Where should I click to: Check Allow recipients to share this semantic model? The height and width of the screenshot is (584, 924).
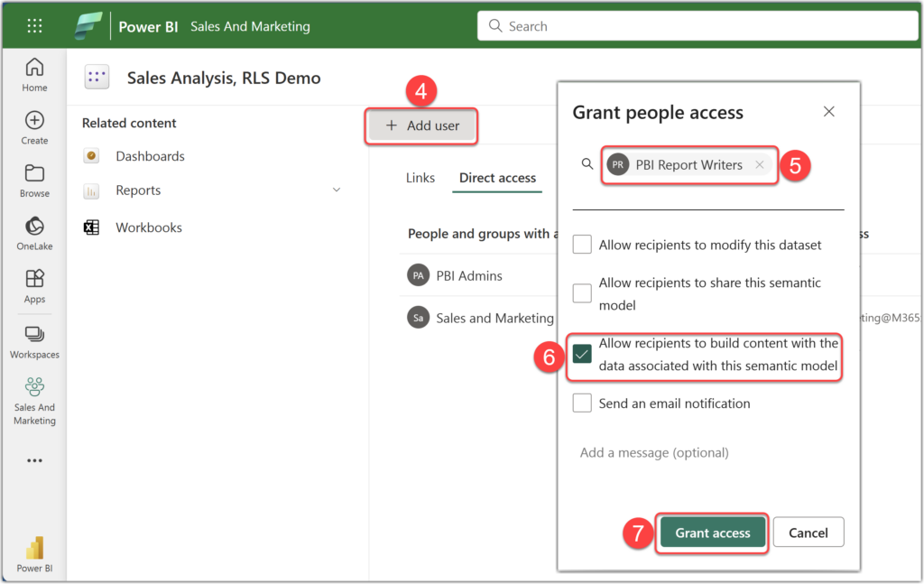582,292
